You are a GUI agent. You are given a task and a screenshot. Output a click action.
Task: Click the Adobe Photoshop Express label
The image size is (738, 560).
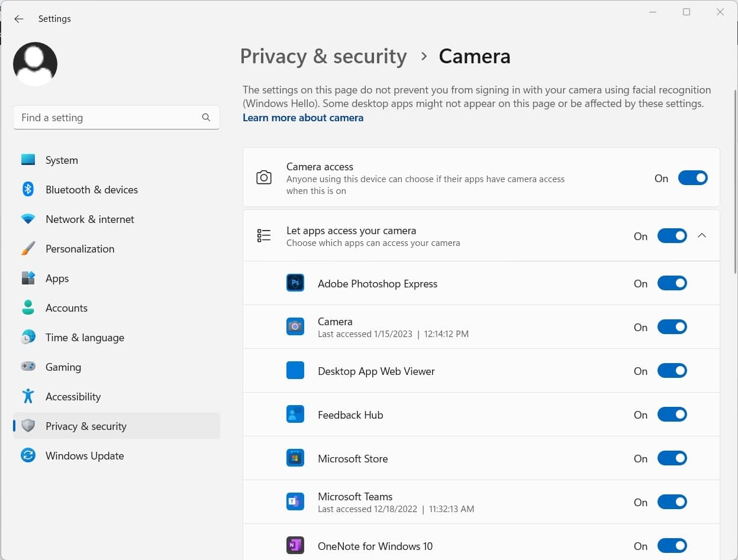tap(378, 284)
